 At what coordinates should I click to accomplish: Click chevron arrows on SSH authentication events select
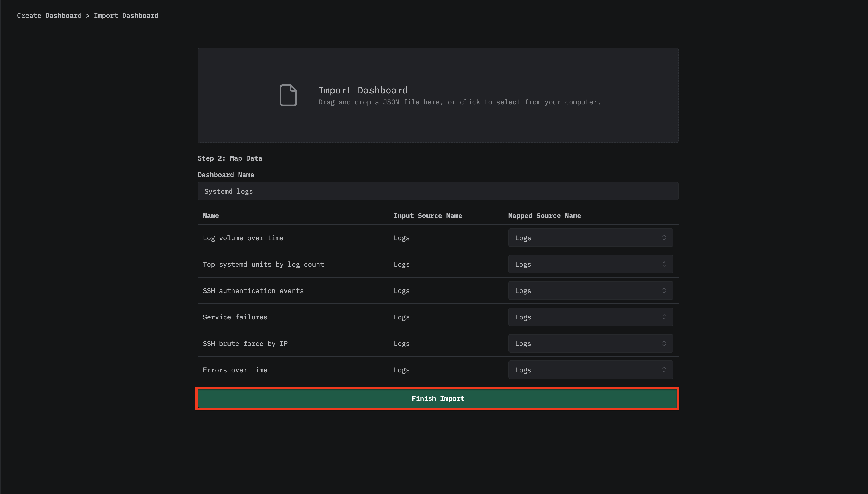(x=664, y=291)
